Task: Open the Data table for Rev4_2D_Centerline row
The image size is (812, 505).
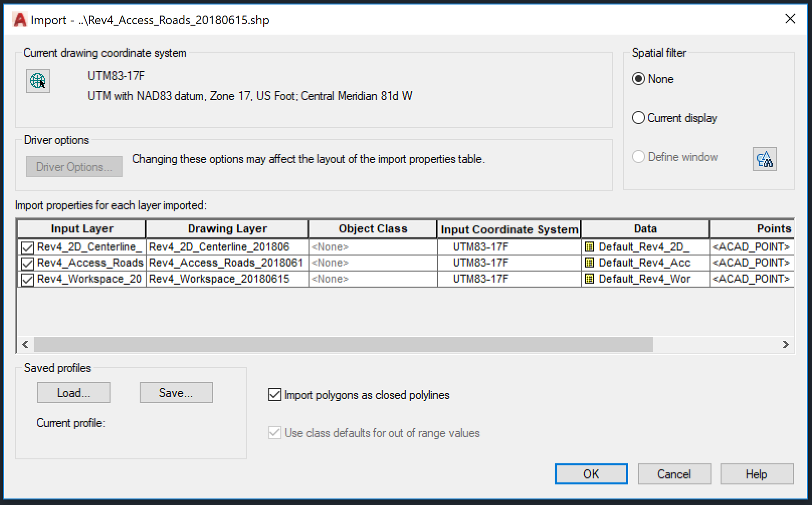Action: 589,246
